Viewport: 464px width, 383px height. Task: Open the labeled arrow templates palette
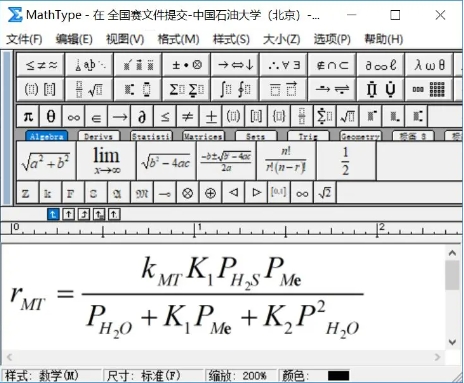pyautogui.click(x=332, y=89)
